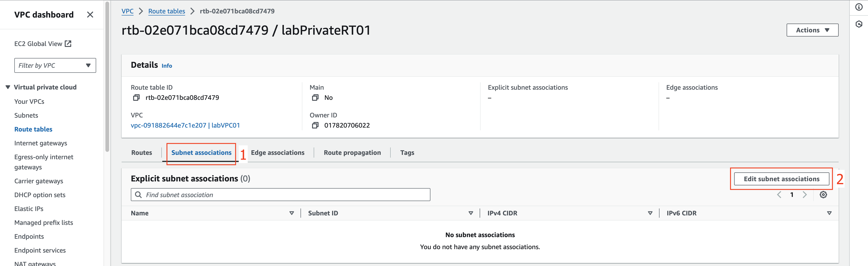Open the Route propagation tab
868x266 pixels.
(352, 153)
